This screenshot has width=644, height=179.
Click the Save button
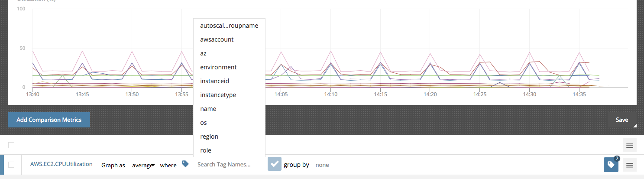(621, 120)
